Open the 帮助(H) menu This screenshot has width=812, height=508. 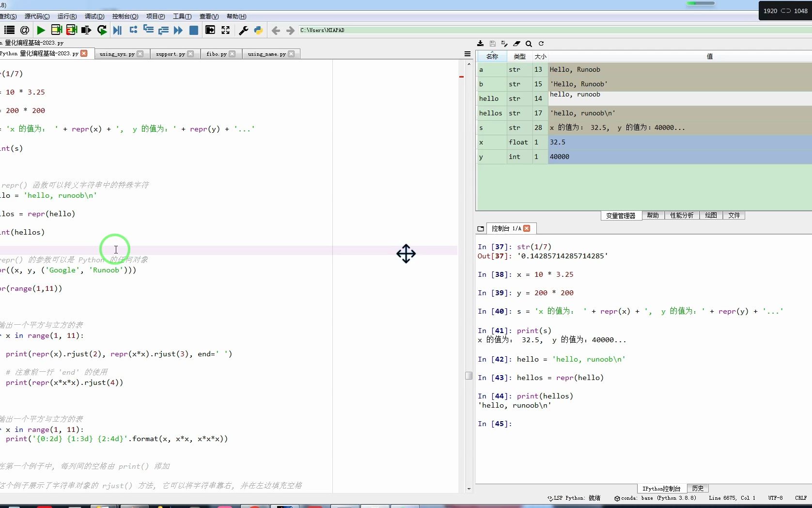[236, 16]
